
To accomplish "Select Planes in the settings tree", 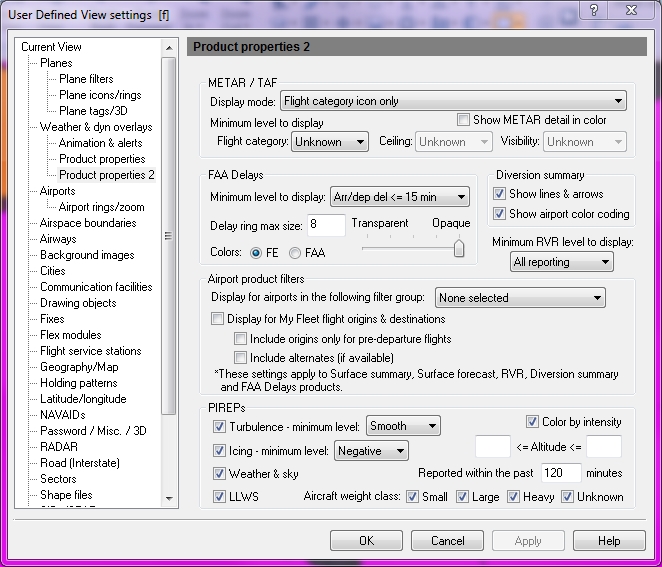I will click(x=56, y=63).
